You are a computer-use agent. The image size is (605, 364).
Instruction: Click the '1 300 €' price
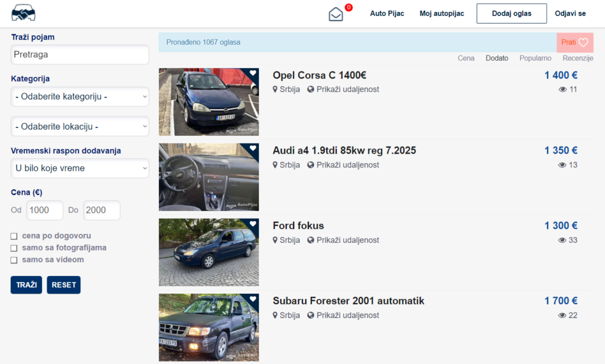coord(561,226)
